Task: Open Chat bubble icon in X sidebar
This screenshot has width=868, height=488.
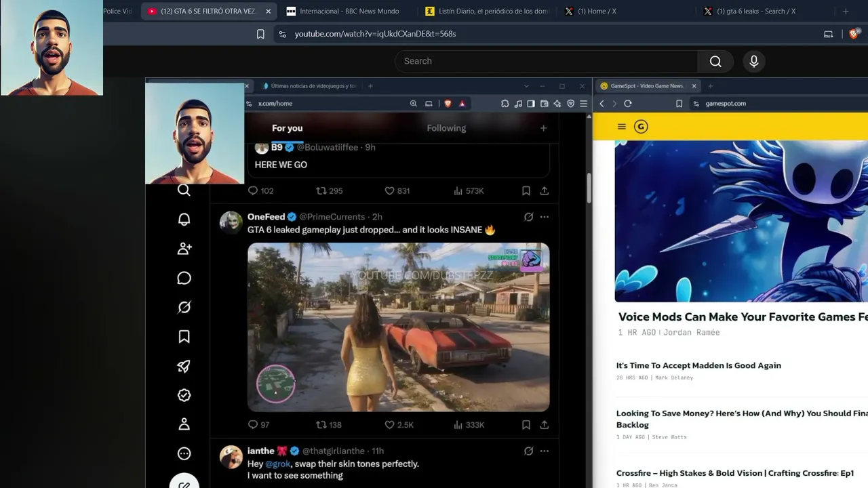Action: tap(184, 279)
